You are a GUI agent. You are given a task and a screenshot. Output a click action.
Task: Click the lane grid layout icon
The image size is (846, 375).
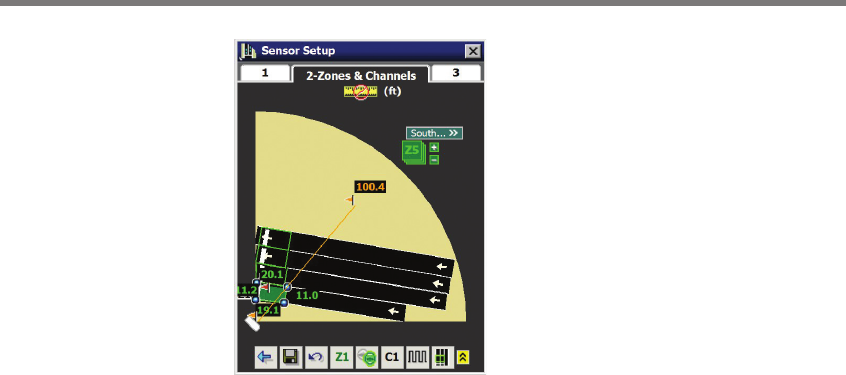[442, 357]
